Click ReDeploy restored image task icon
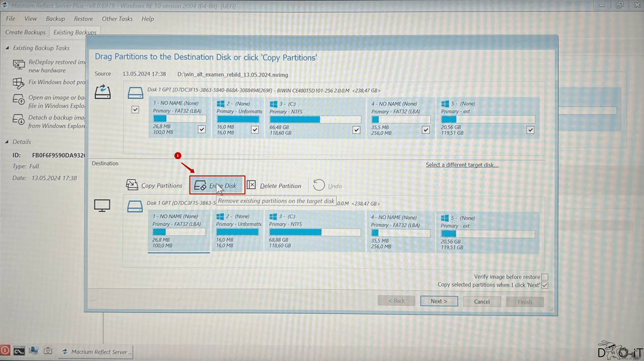This screenshot has width=644, height=361. (x=19, y=65)
